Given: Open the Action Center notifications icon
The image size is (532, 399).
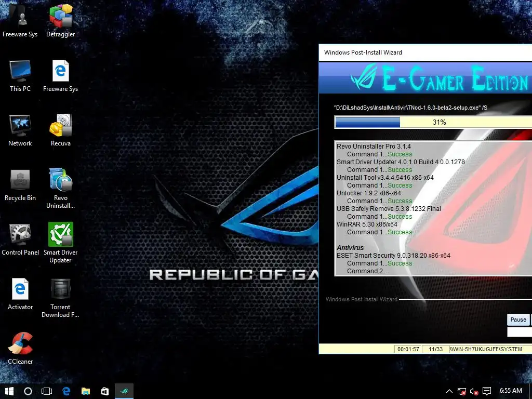Looking at the screenshot, I should [x=486, y=391].
